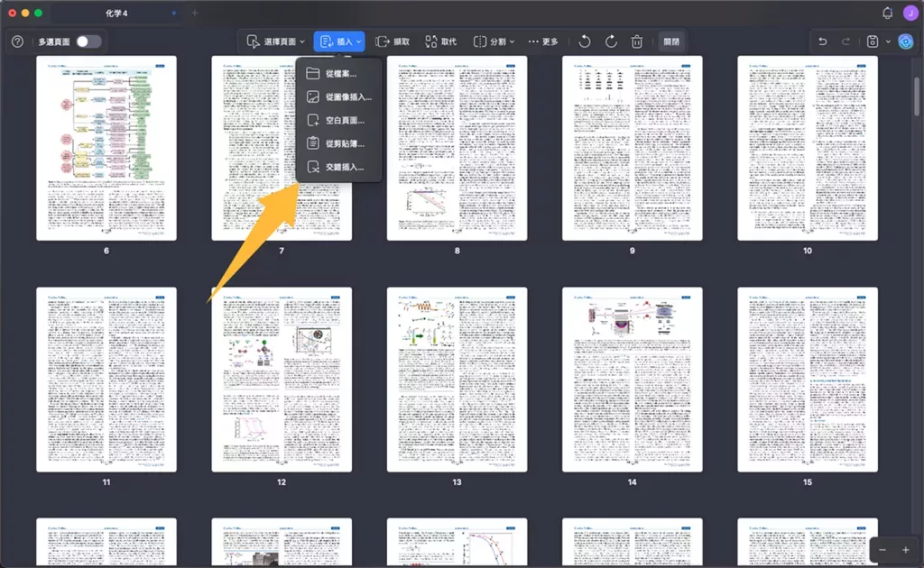
Task: Select page 8 thumbnail
Action: [457, 148]
